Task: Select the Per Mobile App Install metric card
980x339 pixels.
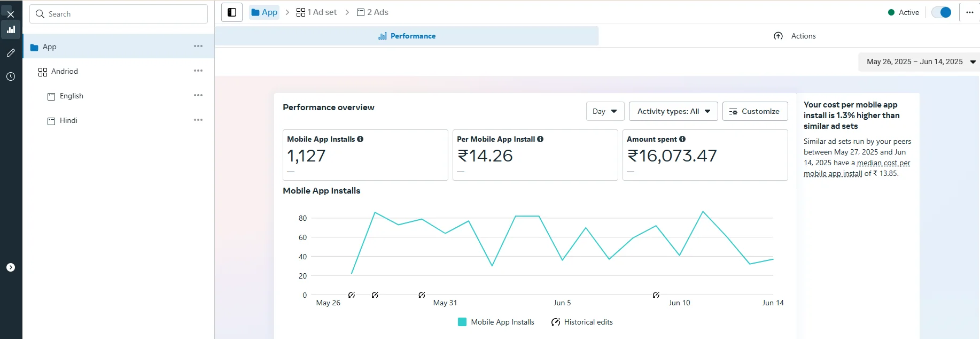Action: 535,155
